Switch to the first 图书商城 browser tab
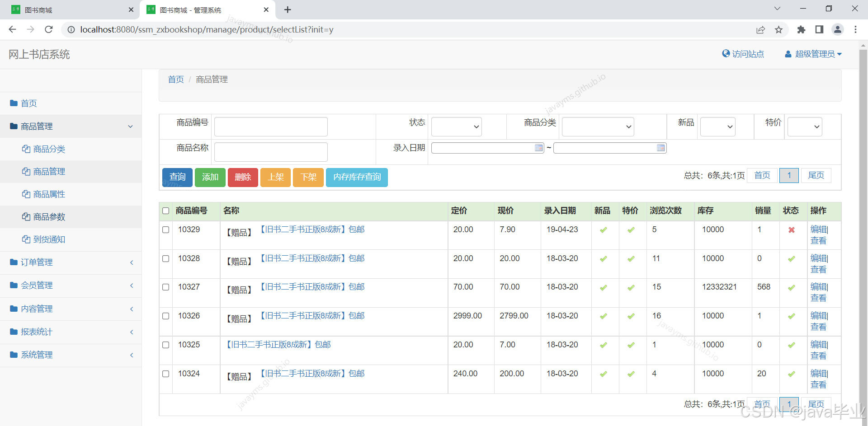Viewport: 868px width, 426px height. tap(70, 9)
